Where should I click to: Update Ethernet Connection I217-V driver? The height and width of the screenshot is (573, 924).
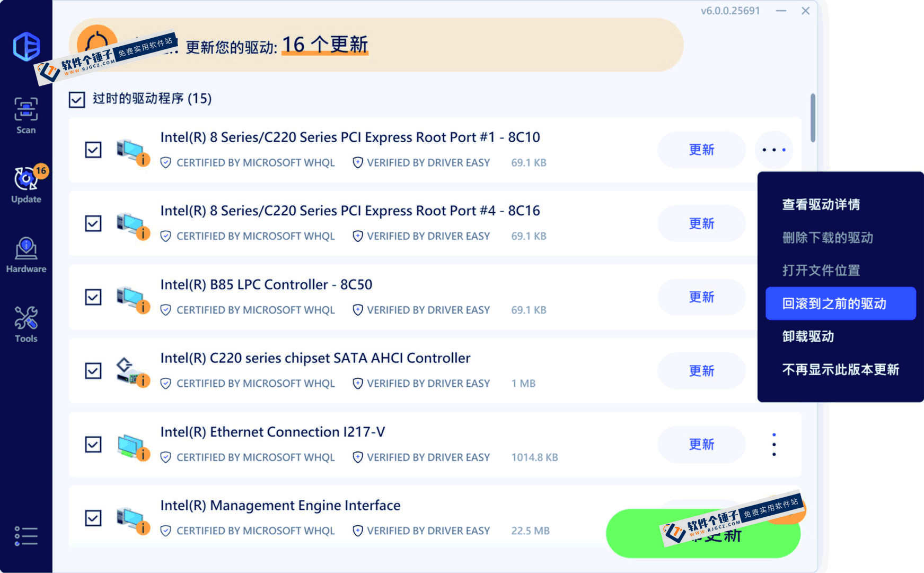pyautogui.click(x=701, y=445)
